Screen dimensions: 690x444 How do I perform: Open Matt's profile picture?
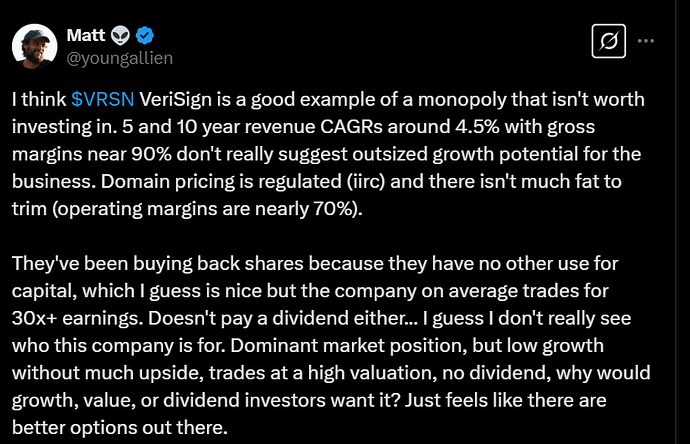(32, 43)
